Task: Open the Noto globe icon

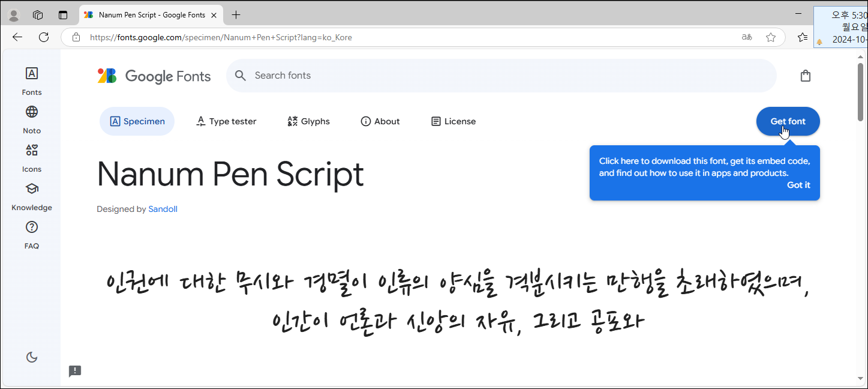Action: (32, 112)
